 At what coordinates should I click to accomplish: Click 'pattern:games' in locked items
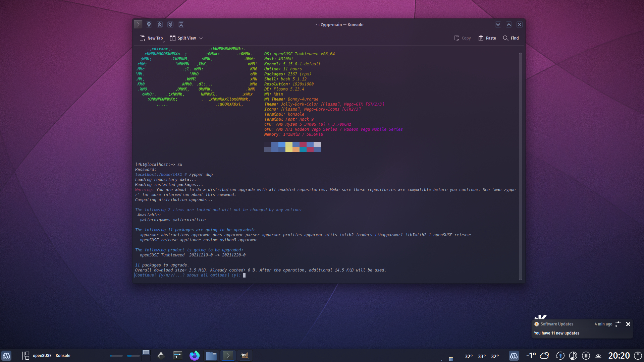click(155, 220)
